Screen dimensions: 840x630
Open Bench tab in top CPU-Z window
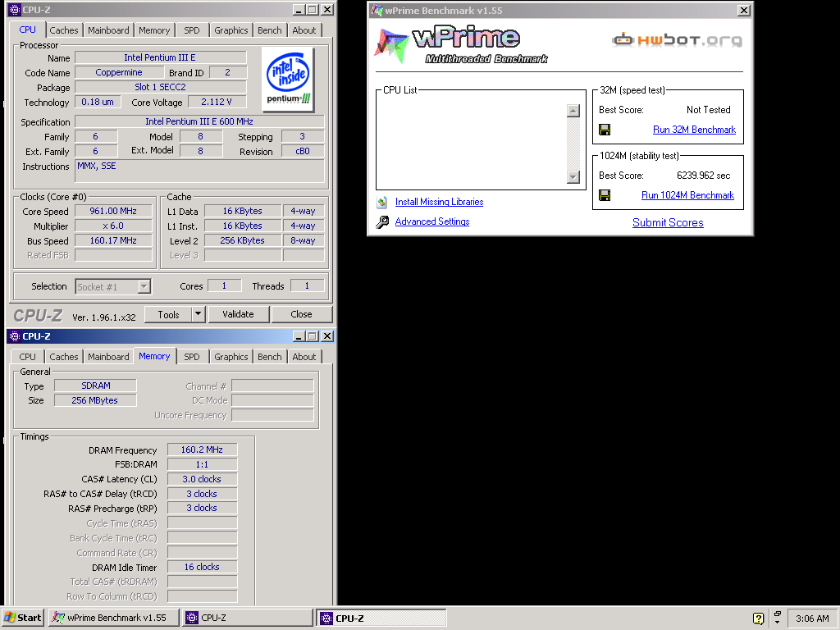pos(269,30)
